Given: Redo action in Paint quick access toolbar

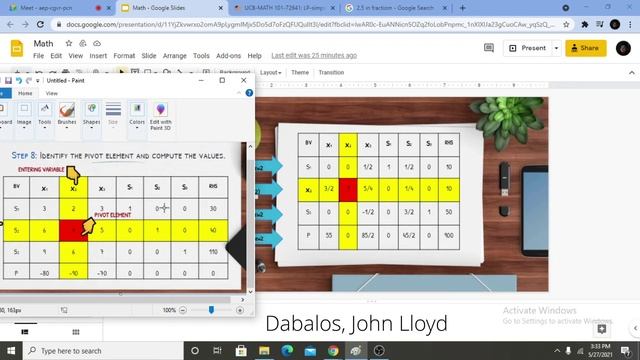Looking at the screenshot, I should (x=29, y=80).
